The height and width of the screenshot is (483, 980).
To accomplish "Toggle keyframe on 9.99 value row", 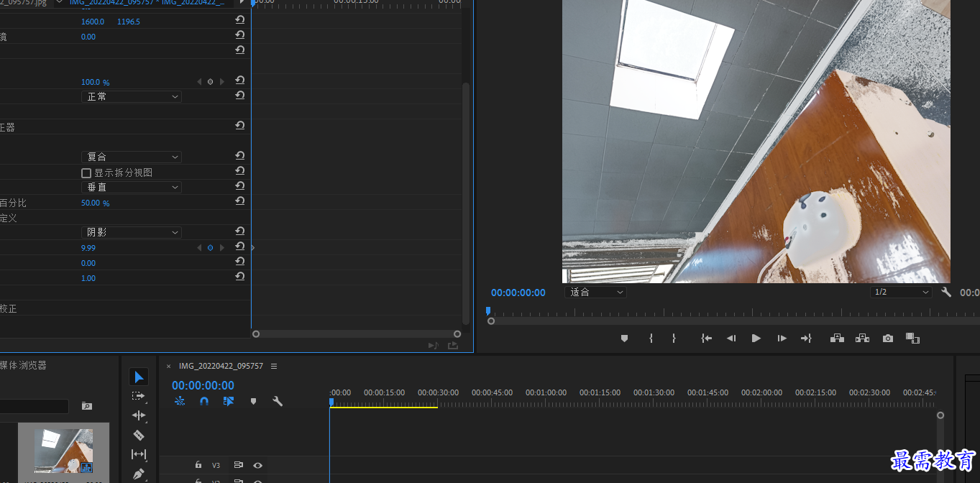I will tap(210, 247).
